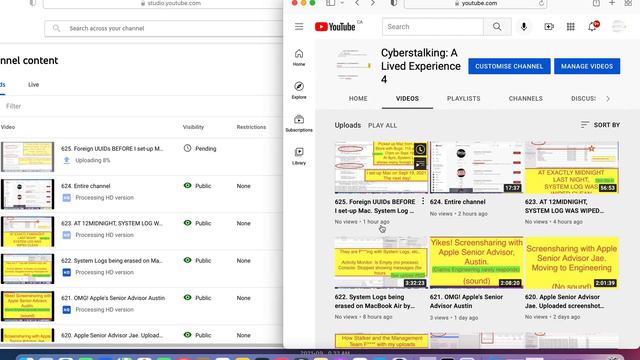This screenshot has height=360, width=640.
Task: Click the Restrictions column header in Studio
Action: (x=251, y=127)
